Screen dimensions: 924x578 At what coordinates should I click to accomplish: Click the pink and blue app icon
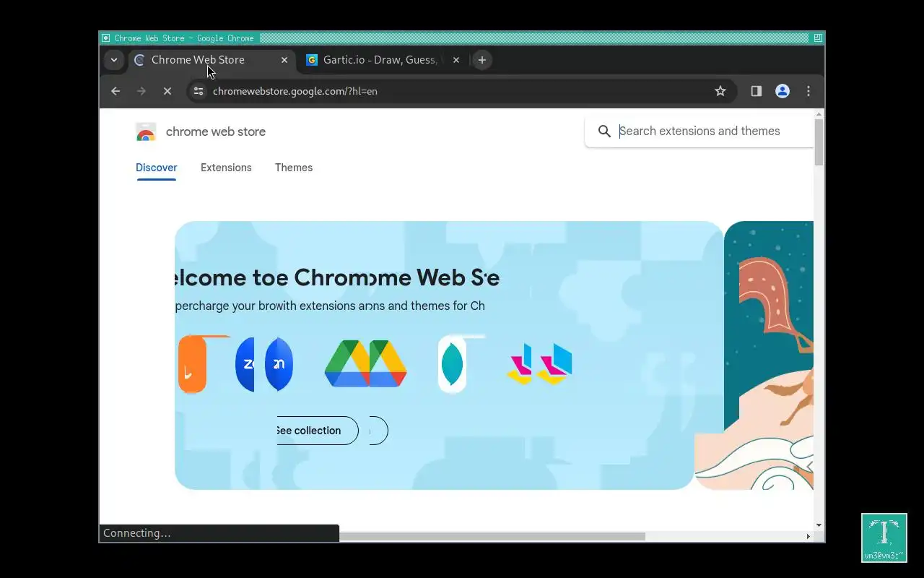tap(539, 364)
